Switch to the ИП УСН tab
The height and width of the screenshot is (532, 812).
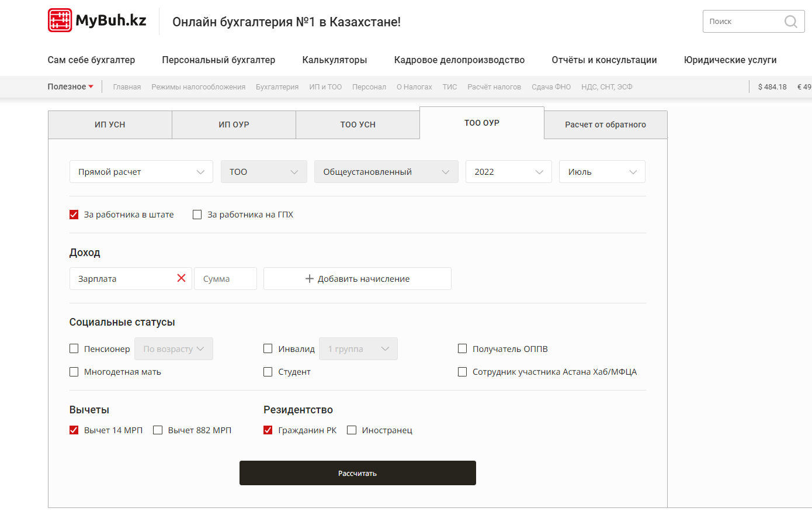click(x=110, y=125)
